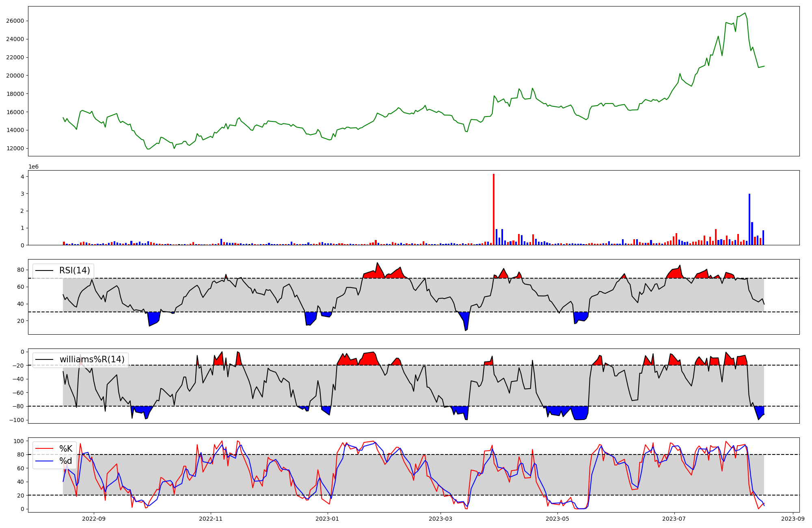The image size is (812, 528).
Task: Click the %K legend label
Action: pyautogui.click(x=66, y=449)
